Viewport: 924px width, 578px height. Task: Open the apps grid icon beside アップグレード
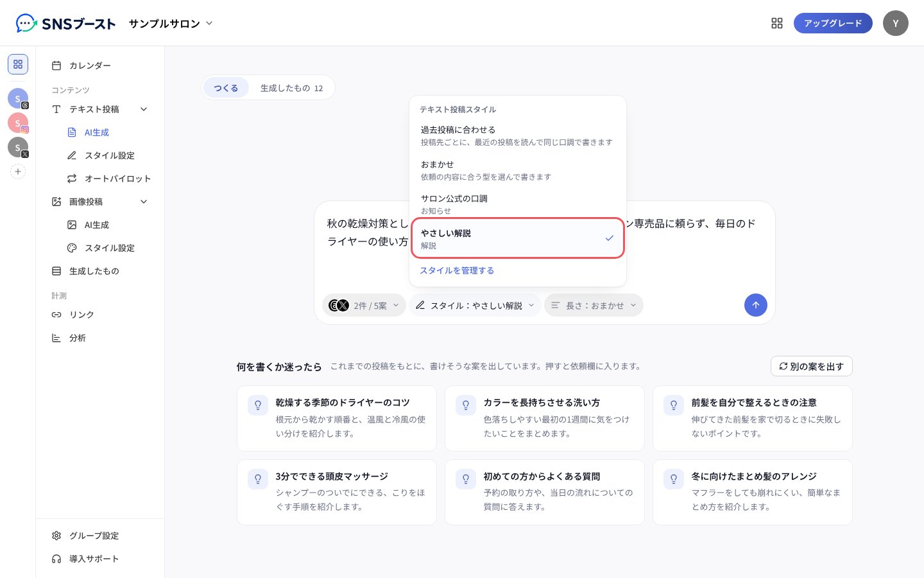(x=777, y=23)
